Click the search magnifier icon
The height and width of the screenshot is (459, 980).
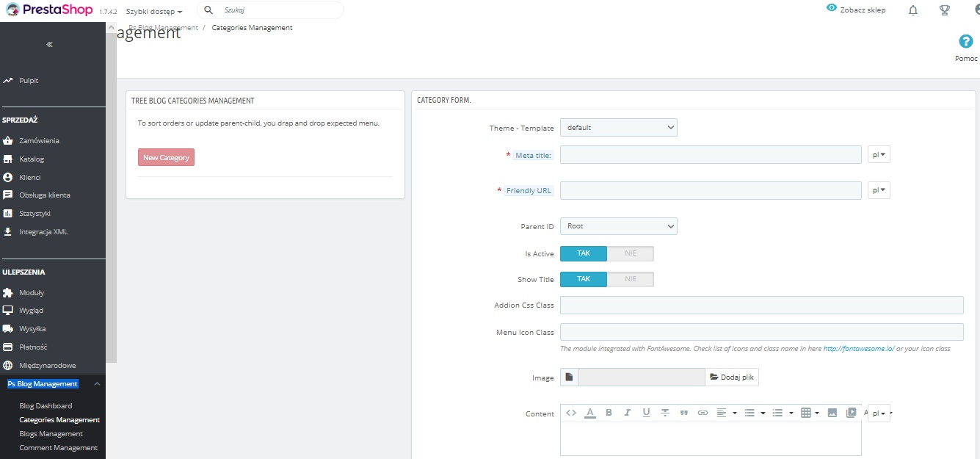(x=209, y=10)
